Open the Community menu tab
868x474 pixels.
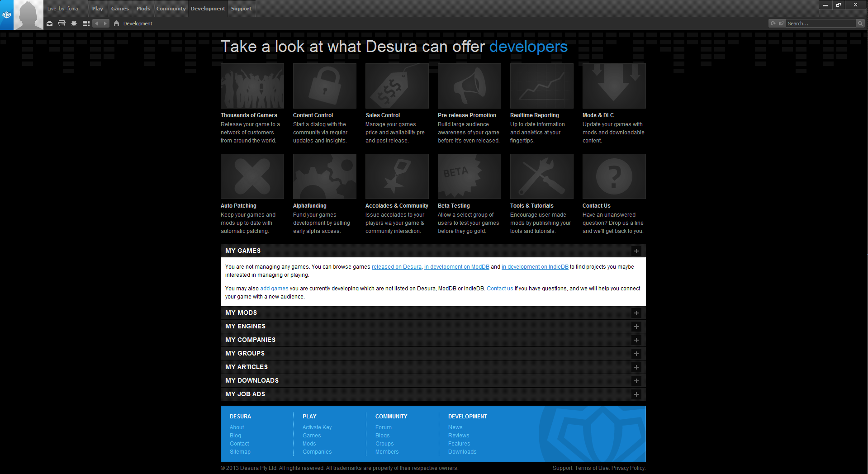(x=171, y=9)
